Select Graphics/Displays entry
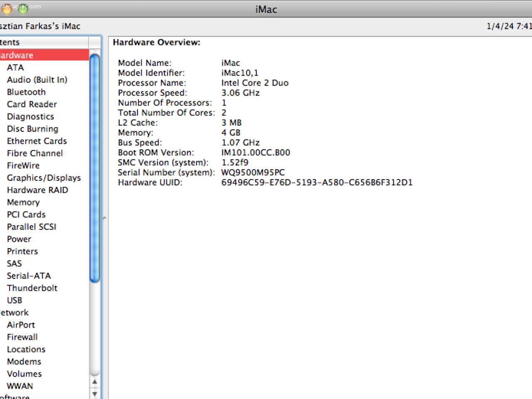532x399 pixels. [44, 178]
